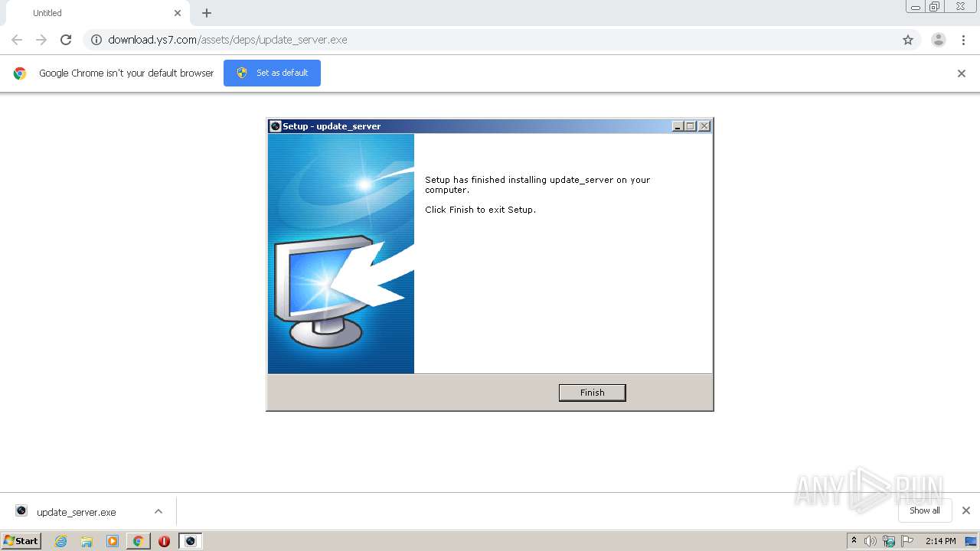Screen dimensions: 980x551
Task: Close the Setup - update_server window
Action: pos(704,126)
